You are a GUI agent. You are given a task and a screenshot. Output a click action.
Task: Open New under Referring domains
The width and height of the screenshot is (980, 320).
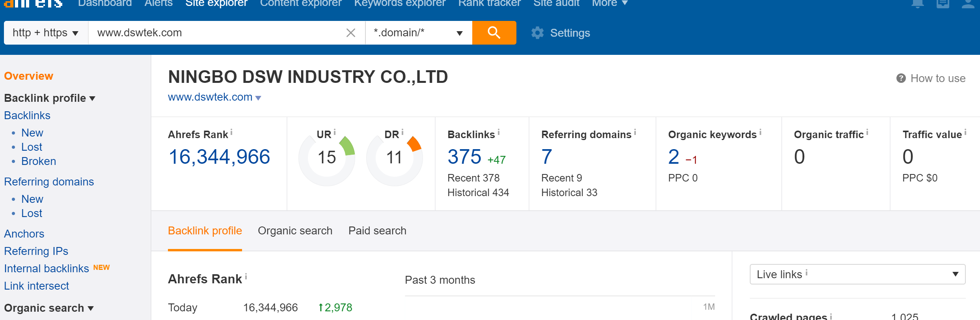[x=32, y=199]
